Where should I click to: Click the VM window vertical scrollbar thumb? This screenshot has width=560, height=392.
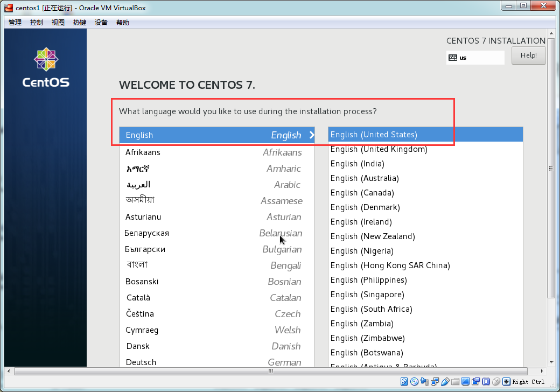[x=551, y=169]
